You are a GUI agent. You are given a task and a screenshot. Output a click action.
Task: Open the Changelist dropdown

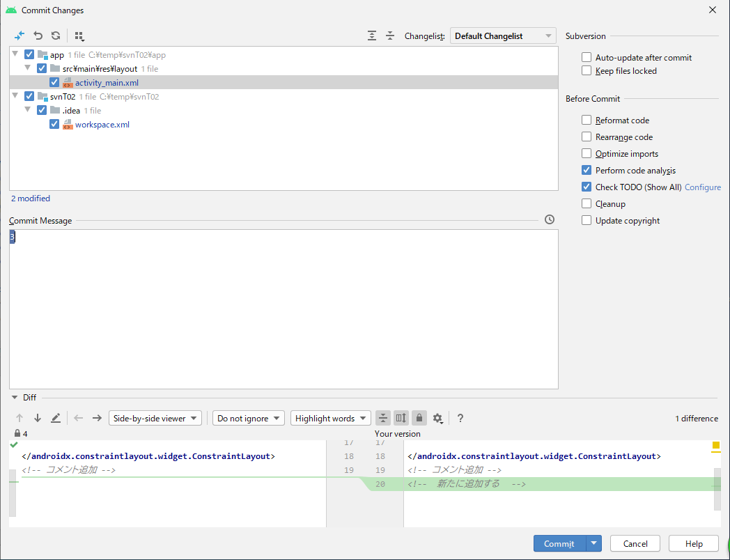pyautogui.click(x=503, y=36)
